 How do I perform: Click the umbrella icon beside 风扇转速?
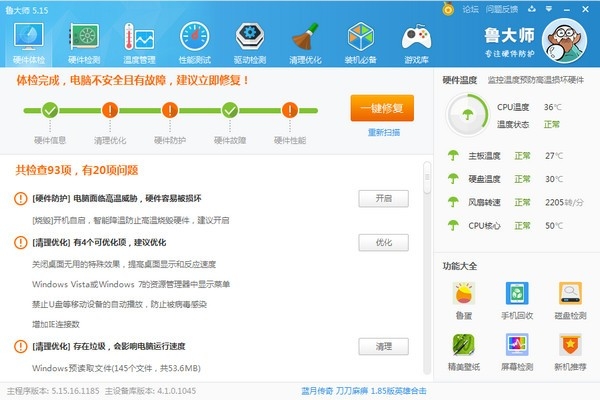coord(453,202)
